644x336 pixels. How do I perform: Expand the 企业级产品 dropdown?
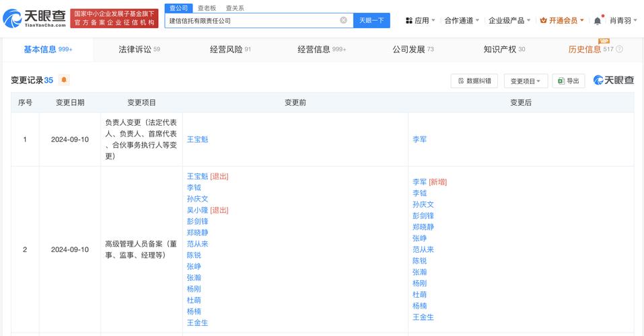coord(509,21)
